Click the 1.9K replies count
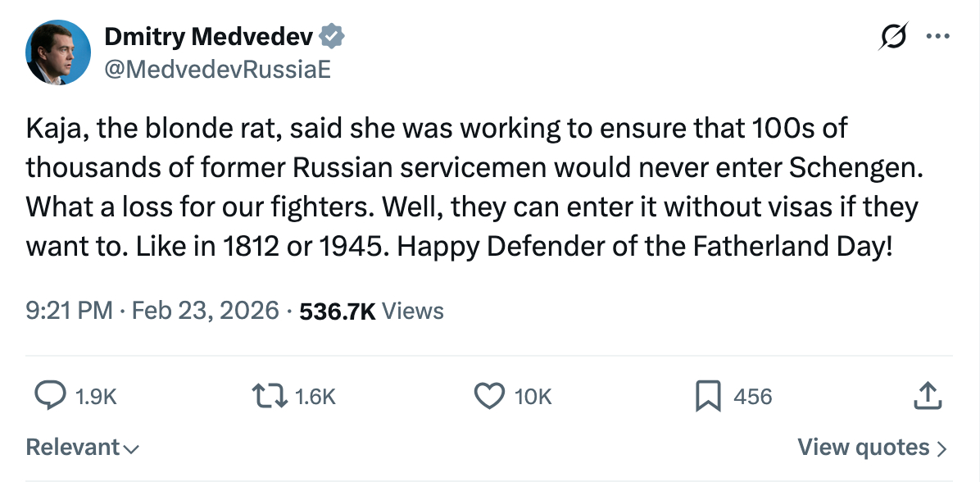Image resolution: width=980 pixels, height=482 pixels. click(x=97, y=397)
